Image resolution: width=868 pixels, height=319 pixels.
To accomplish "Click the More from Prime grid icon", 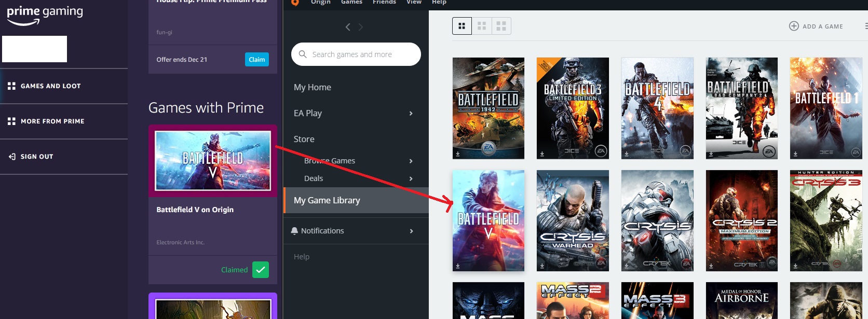I will pos(11,121).
